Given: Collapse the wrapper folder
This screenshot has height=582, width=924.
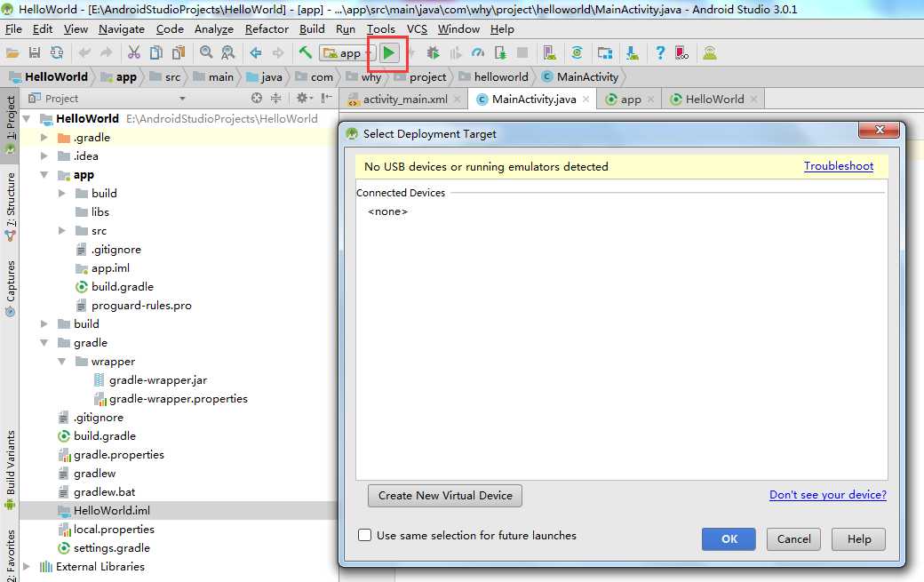Looking at the screenshot, I should [x=62, y=361].
